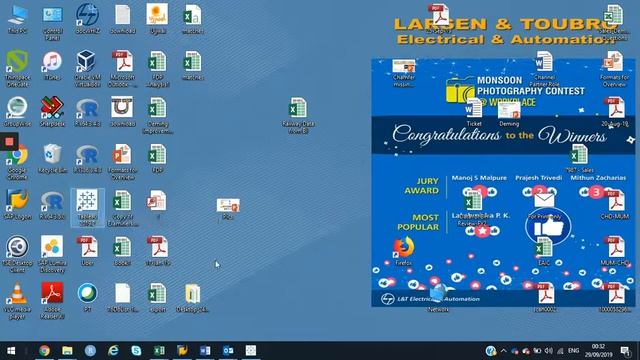Open the Deming PowerPoint file

click(x=509, y=113)
